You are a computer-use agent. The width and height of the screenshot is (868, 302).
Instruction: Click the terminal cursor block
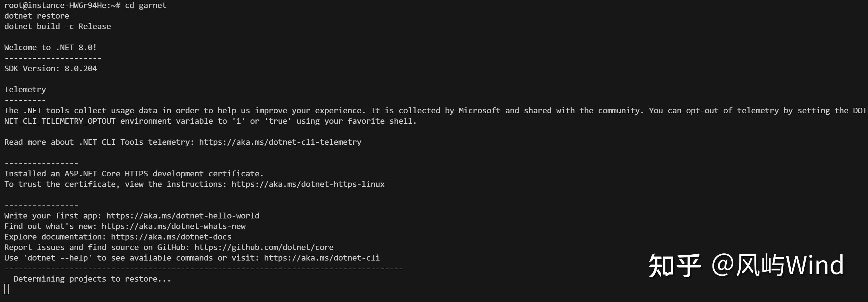7,289
